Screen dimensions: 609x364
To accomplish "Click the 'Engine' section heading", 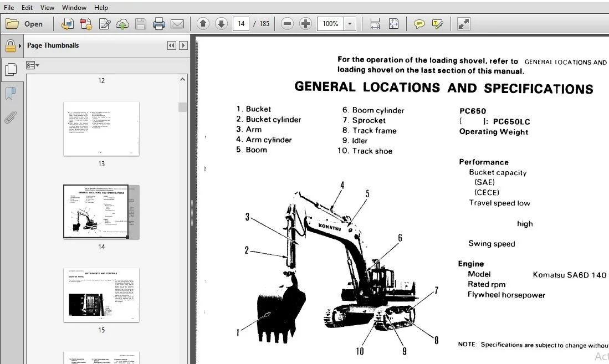I will click(x=470, y=264).
